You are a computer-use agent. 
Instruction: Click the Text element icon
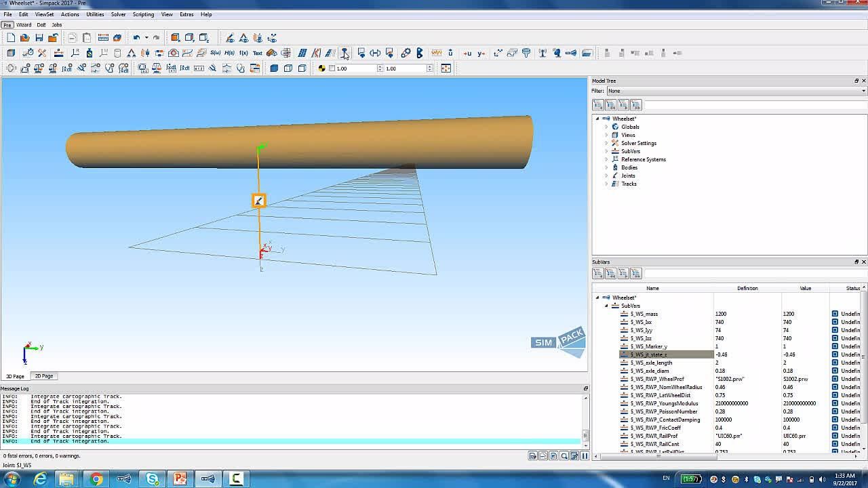click(x=258, y=53)
